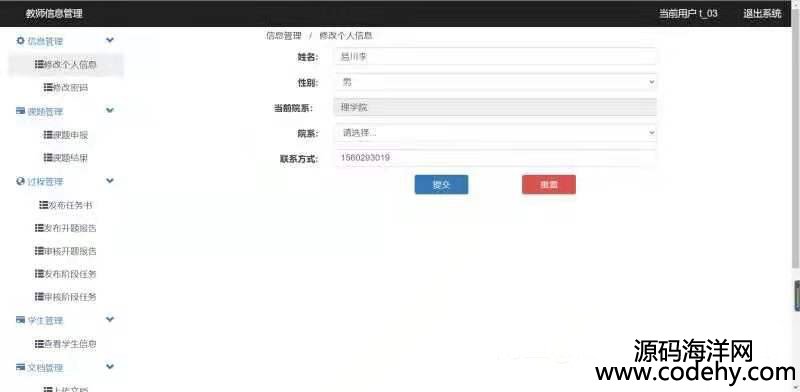Image resolution: width=800 pixels, height=392 pixels.
Task: Click the list icon of 查看学生信息
Action: (x=39, y=344)
